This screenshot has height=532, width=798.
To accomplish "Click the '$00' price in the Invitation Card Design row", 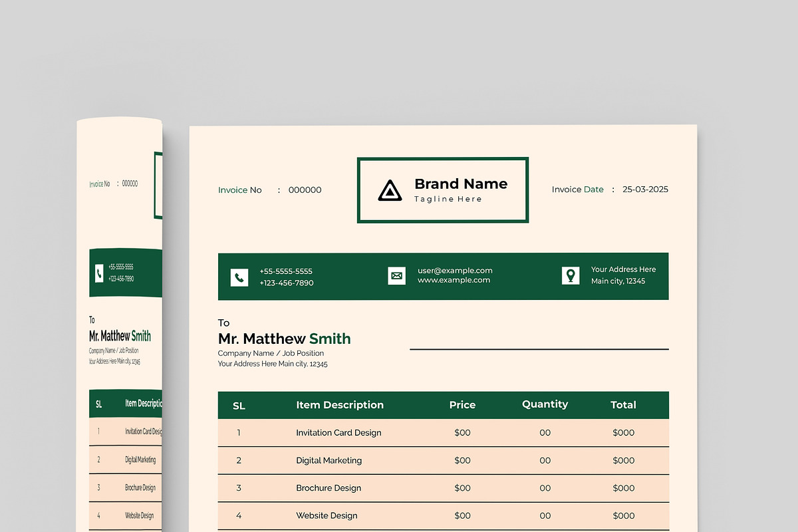I will click(462, 433).
